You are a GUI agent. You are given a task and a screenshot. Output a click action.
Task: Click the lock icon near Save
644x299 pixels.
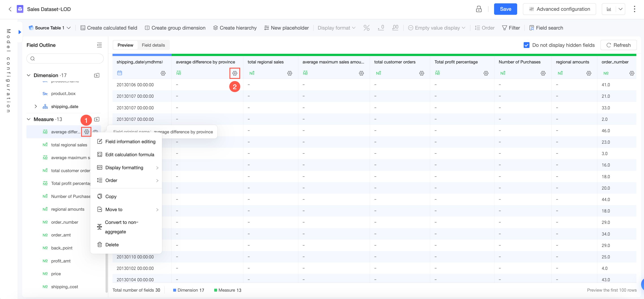(x=478, y=9)
